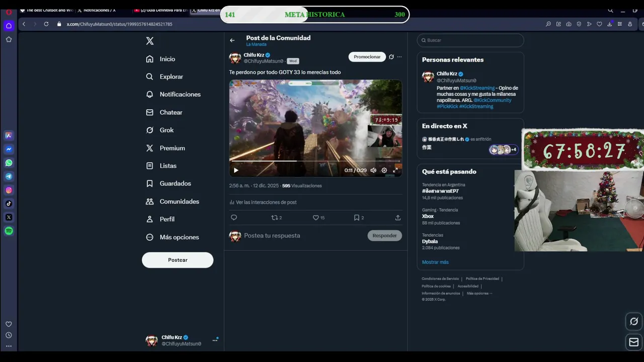This screenshot has width=644, height=362.
Task: Click the Buscar search field
Action: click(470, 40)
